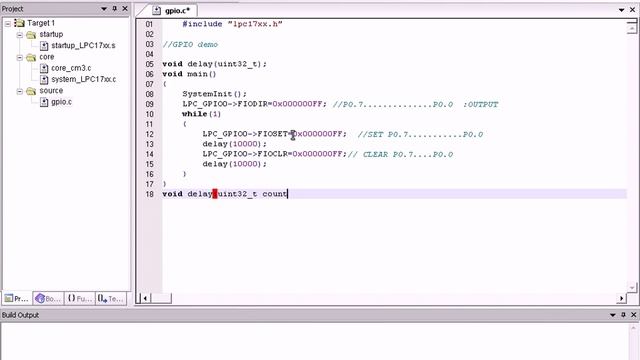Click the void delay(uint32_t); prototype
This screenshot has width=640, height=360.
click(214, 64)
